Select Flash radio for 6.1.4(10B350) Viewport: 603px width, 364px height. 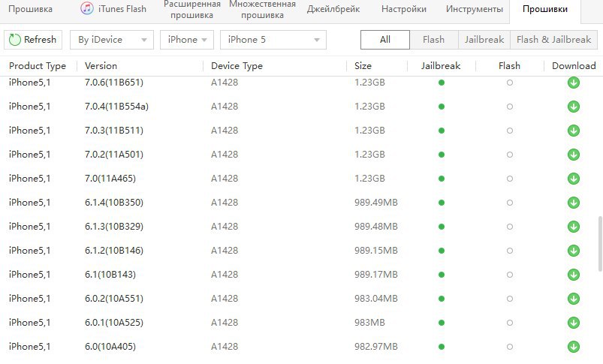(x=510, y=203)
